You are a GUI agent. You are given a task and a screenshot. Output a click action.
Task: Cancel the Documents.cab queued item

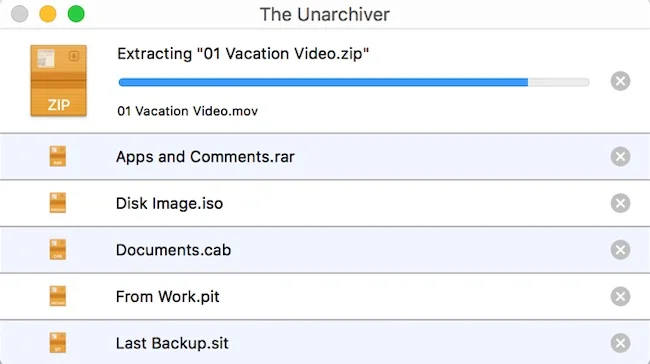620,250
